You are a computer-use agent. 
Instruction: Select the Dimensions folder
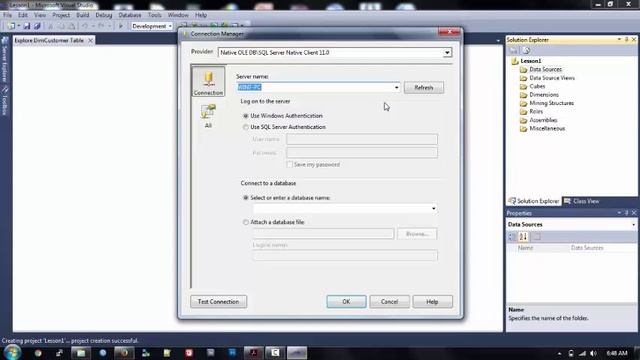pos(544,95)
